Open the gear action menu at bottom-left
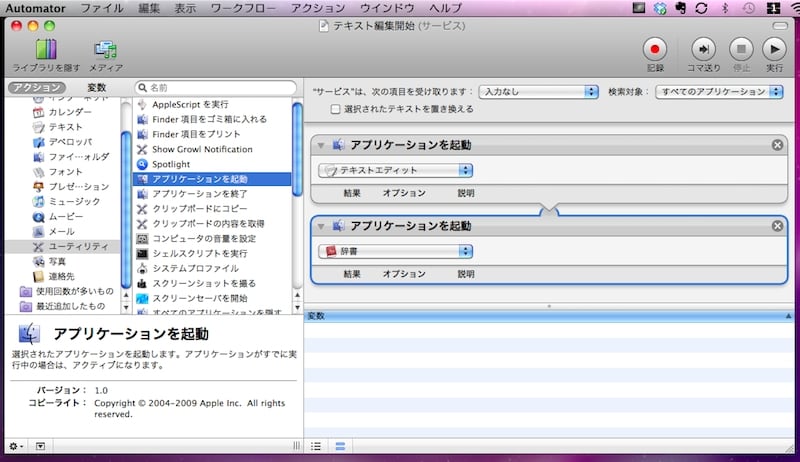The image size is (800, 462). (15, 446)
